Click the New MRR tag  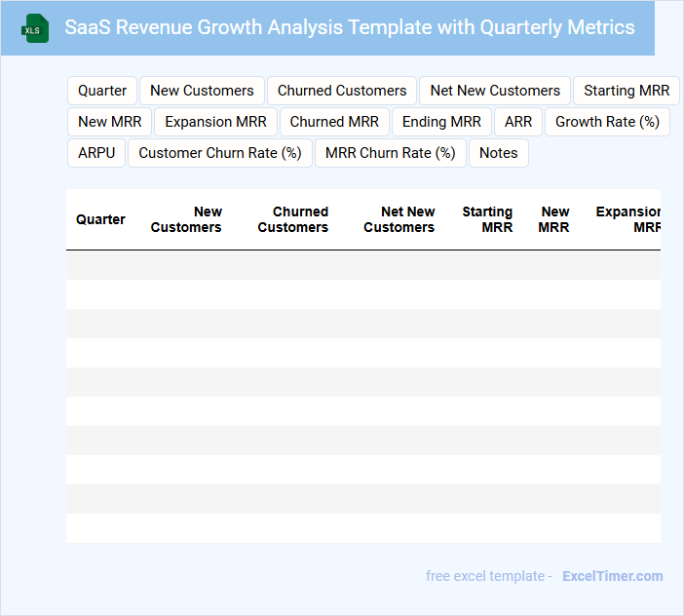click(x=109, y=122)
